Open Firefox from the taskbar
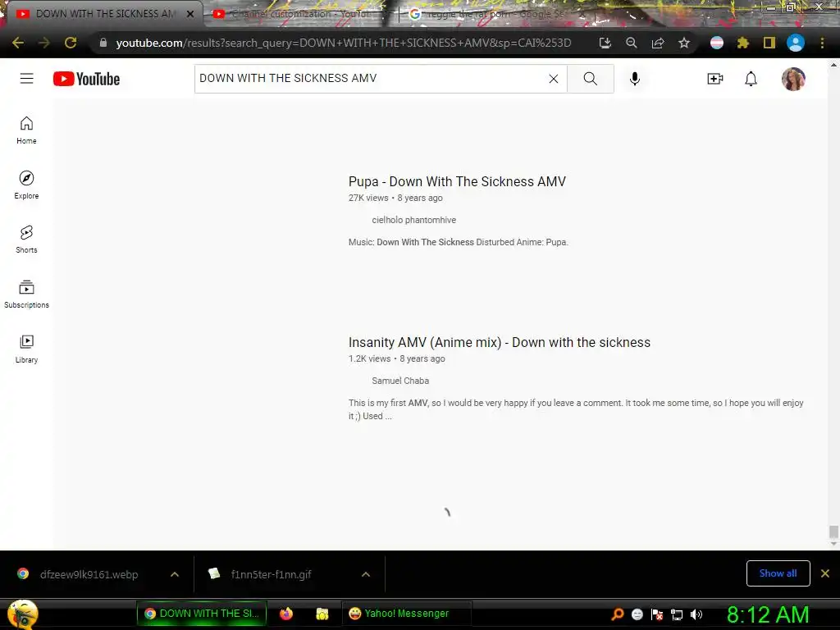The height and width of the screenshot is (630, 840). point(286,614)
